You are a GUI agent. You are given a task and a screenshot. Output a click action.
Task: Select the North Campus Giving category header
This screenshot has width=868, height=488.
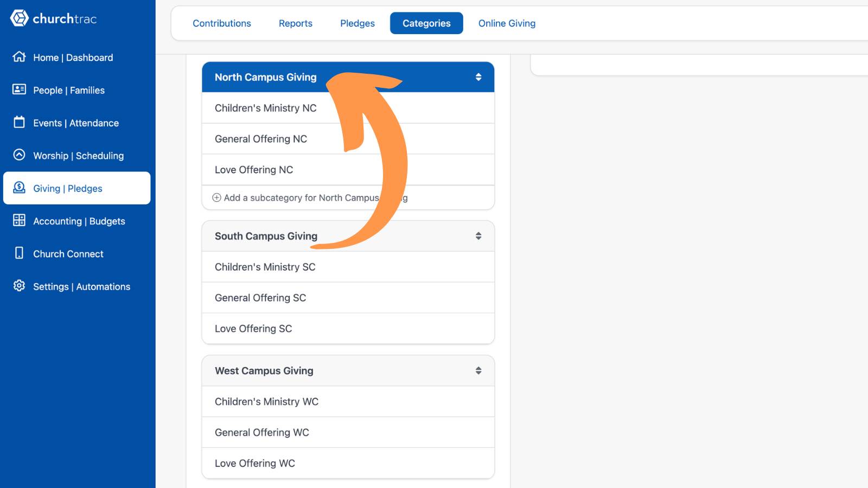click(x=348, y=77)
